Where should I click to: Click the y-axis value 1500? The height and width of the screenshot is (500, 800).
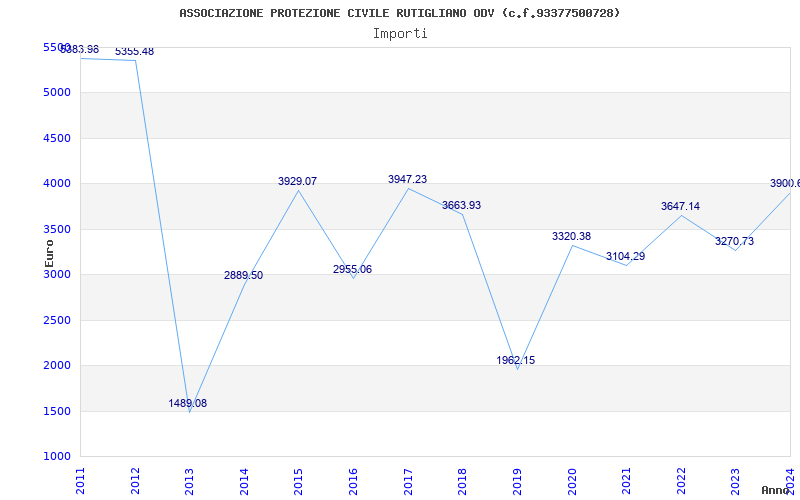(x=57, y=411)
